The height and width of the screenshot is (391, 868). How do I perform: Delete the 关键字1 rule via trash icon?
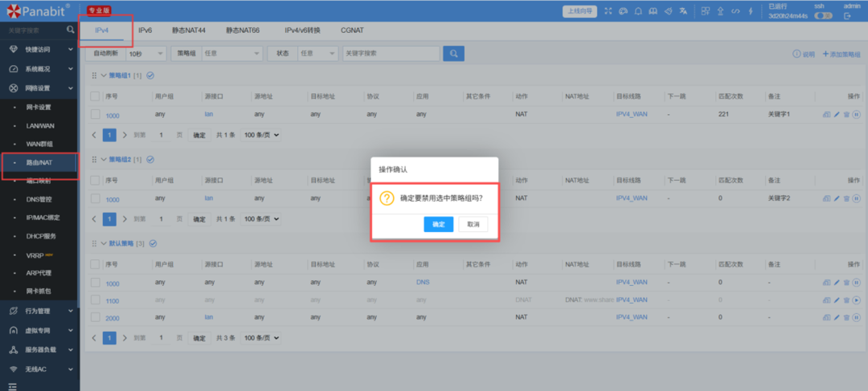[x=845, y=115]
